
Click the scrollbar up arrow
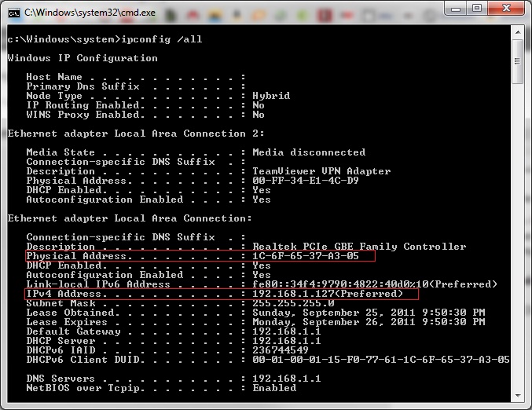coord(518,32)
